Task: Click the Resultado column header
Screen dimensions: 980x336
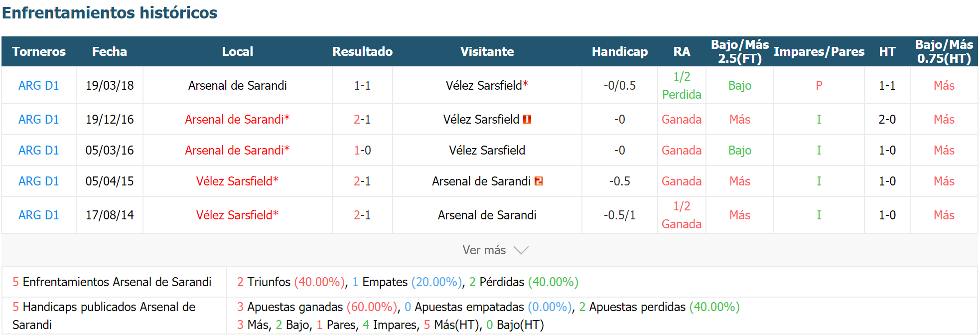Action: 362,51
